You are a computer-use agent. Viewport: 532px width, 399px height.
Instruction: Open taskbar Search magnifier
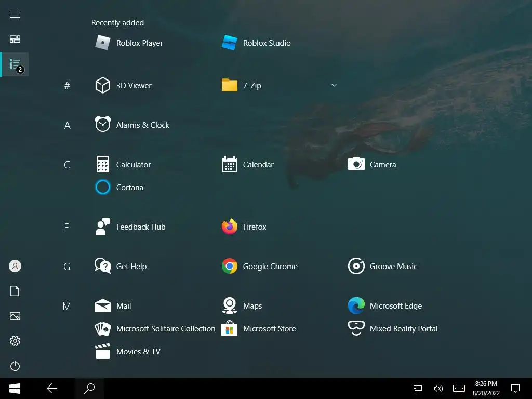[89, 389]
